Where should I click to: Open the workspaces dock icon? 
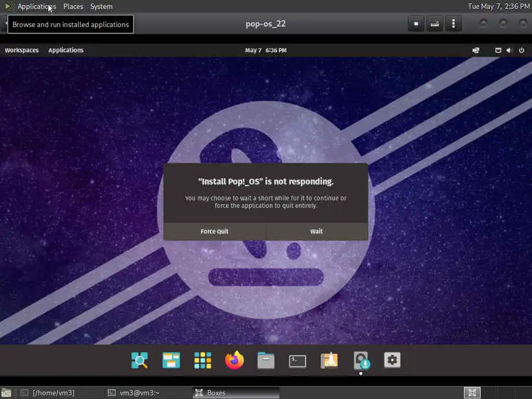[x=171, y=361]
